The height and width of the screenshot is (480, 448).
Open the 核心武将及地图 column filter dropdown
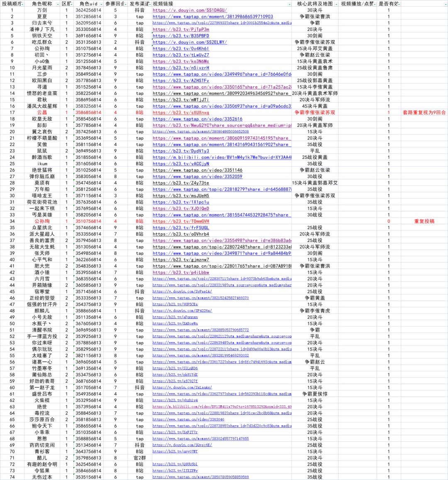[336, 4]
